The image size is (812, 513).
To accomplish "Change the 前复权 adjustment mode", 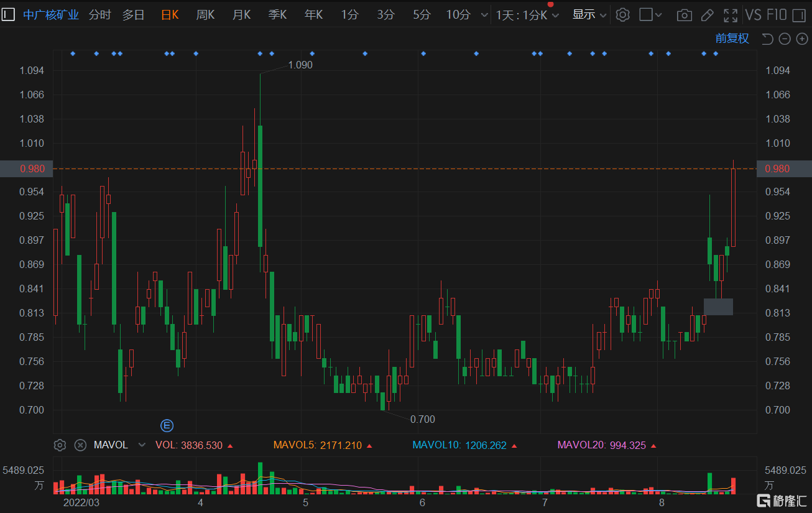I will 732,39.
